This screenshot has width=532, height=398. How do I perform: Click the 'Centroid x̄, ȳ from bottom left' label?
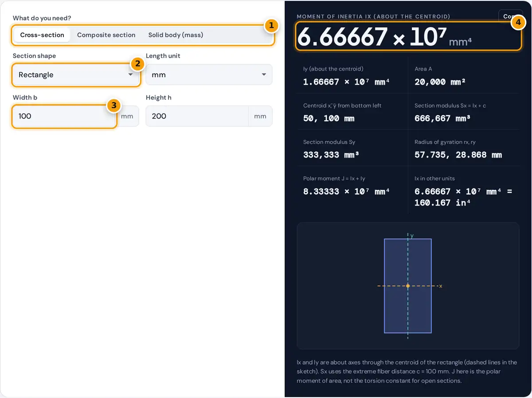pyautogui.click(x=342, y=106)
